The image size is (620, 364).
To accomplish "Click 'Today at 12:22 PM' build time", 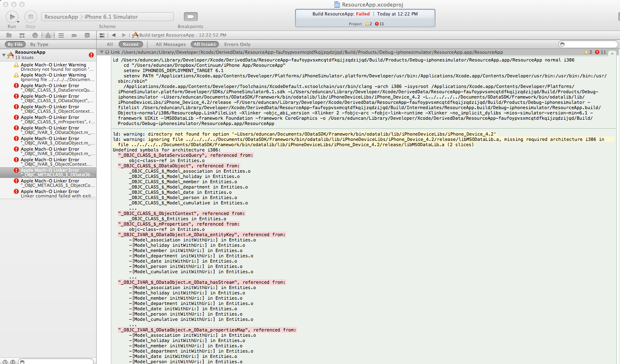I will point(397,14).
